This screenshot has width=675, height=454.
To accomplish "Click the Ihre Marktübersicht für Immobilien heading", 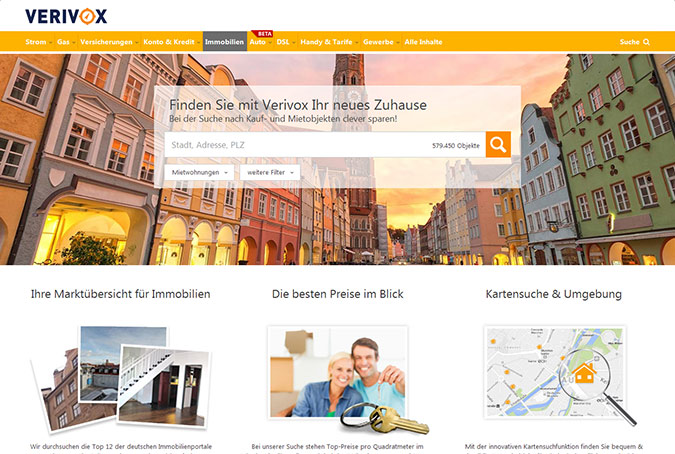I will point(121,294).
